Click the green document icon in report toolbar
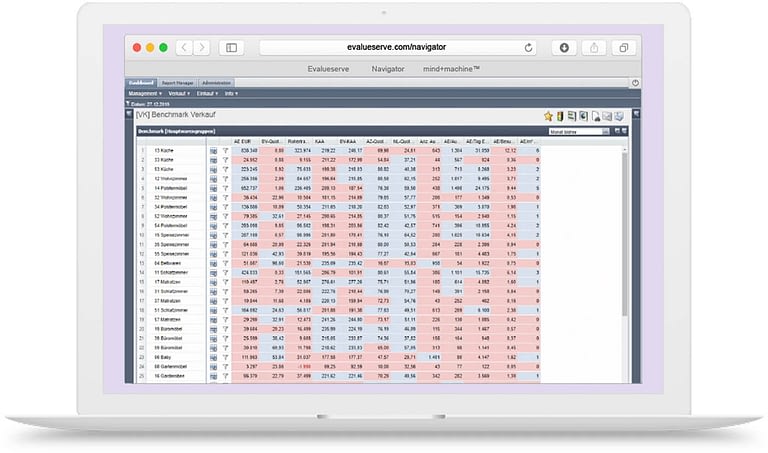The image size is (768, 453). pos(572,116)
